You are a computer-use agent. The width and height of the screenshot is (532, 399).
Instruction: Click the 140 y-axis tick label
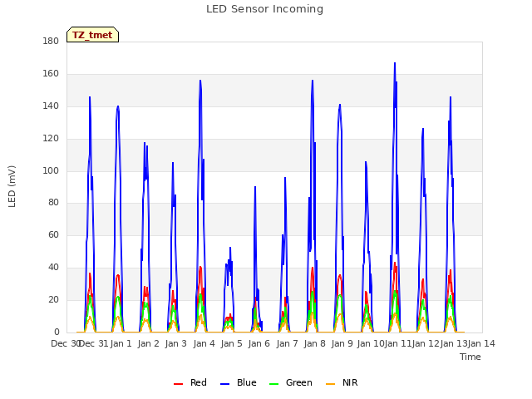pyautogui.click(x=51, y=106)
